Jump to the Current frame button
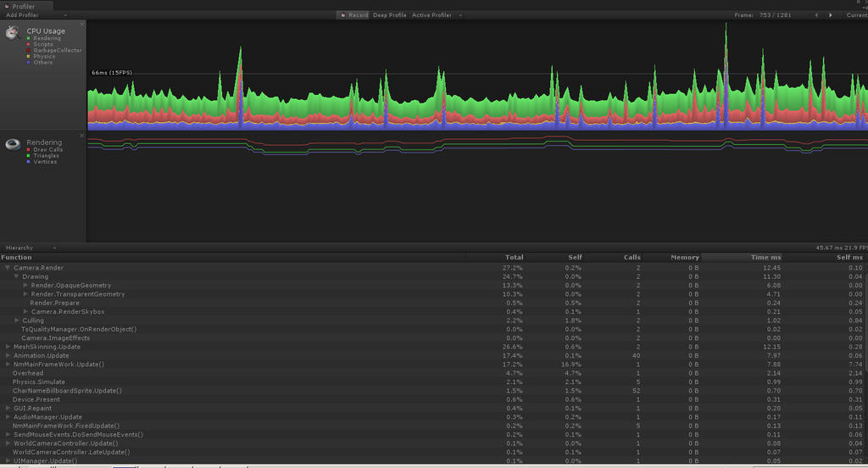Image resolution: width=868 pixels, height=468 pixels. pos(856,15)
